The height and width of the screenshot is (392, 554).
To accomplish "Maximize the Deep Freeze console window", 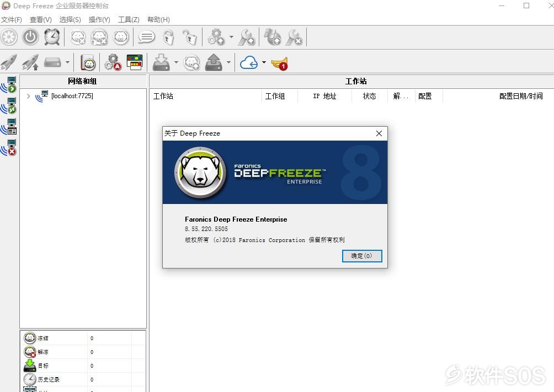I will point(526,6).
